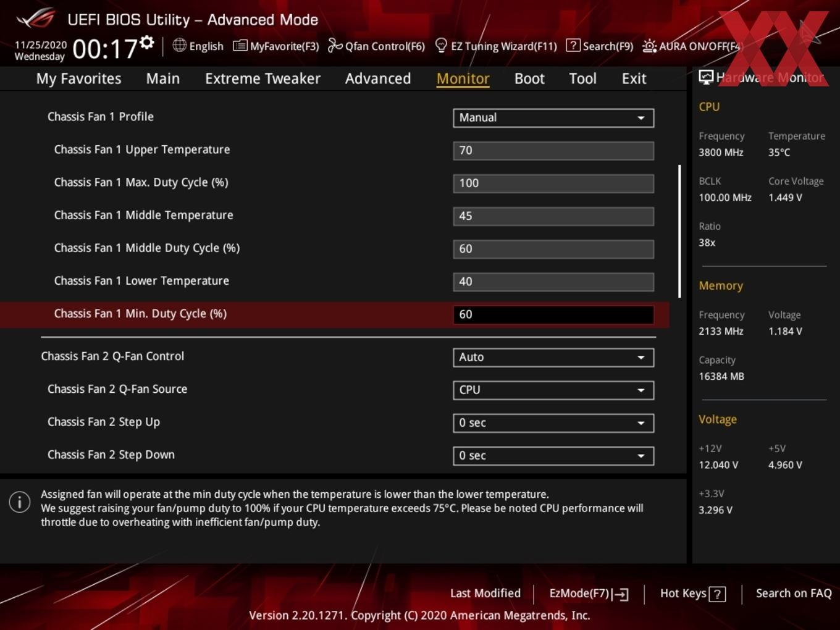
Task: Select Chassis Fan 1 Lower Temperature label
Action: tap(141, 280)
